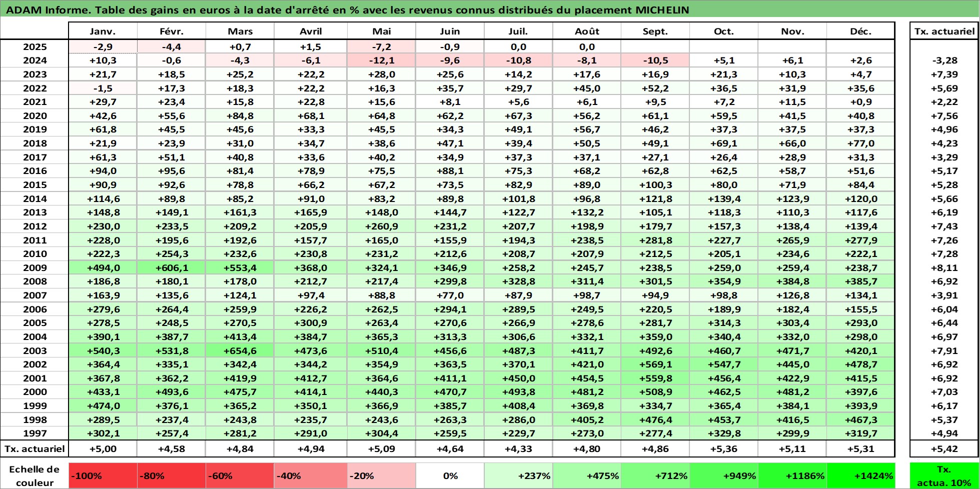Click the Tx. actuariel bottom row label
Screen dimensions: 980x489
pos(35,448)
